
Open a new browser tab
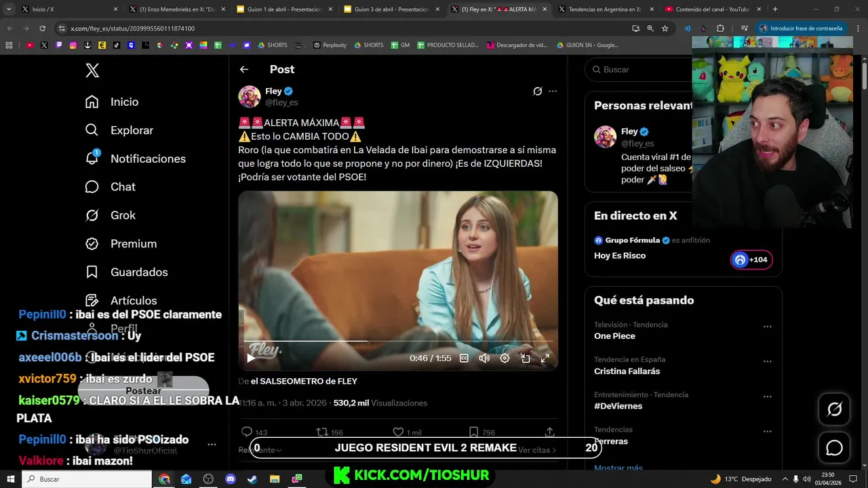click(775, 9)
